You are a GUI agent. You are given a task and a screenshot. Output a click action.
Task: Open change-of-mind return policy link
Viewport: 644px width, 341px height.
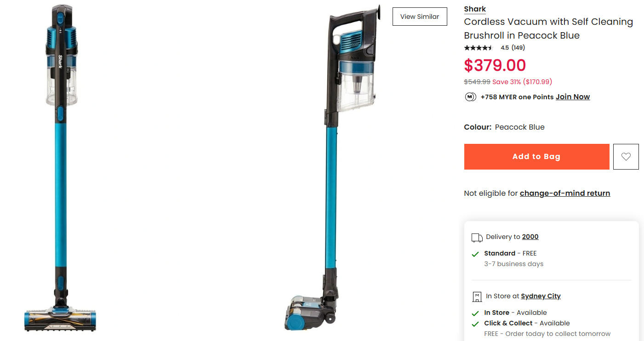(565, 193)
